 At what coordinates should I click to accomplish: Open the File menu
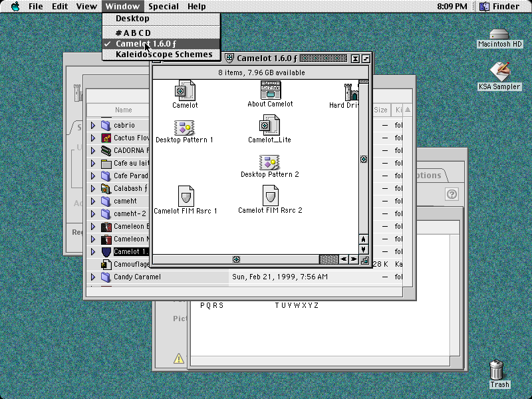click(x=36, y=6)
